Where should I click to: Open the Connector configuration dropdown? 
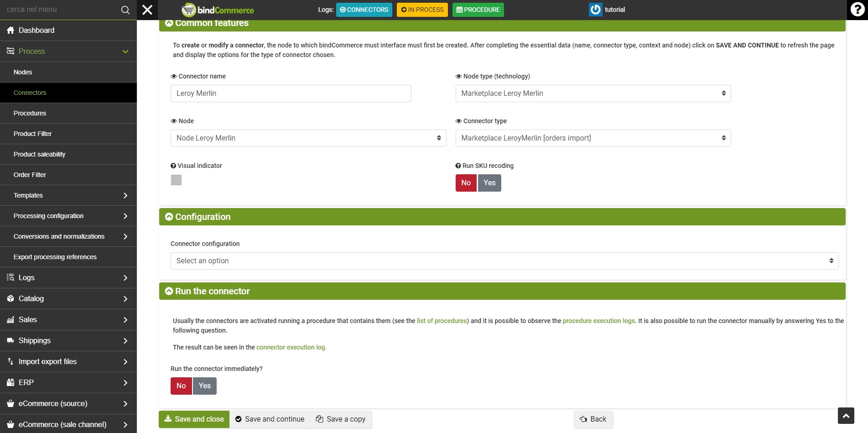tap(504, 261)
